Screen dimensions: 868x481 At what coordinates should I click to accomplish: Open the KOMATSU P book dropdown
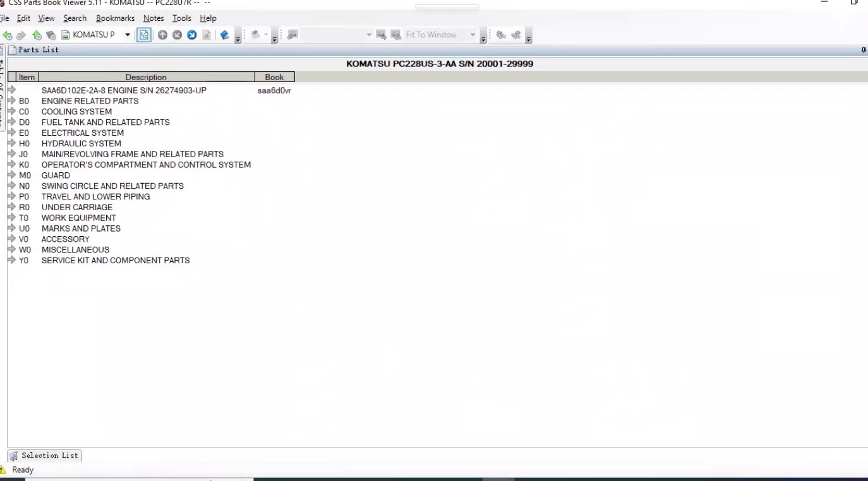127,35
